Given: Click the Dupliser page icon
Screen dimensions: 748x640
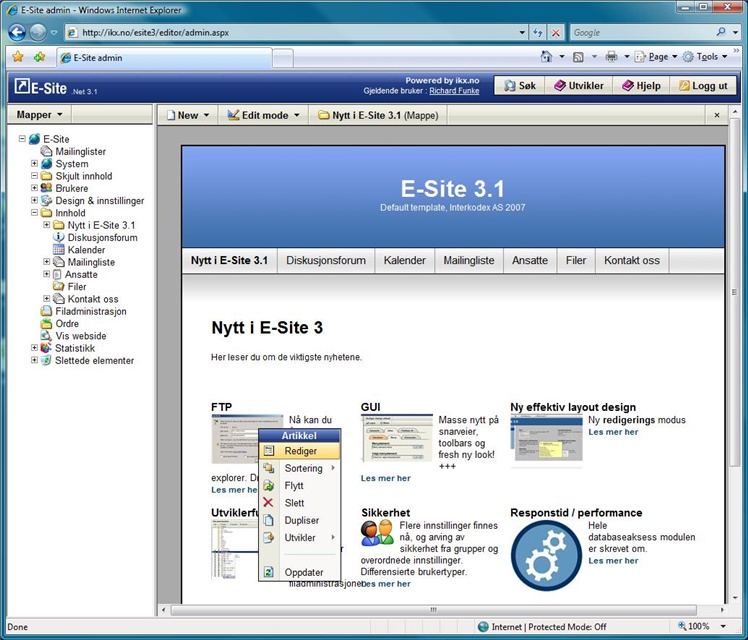Looking at the screenshot, I should tap(269, 520).
